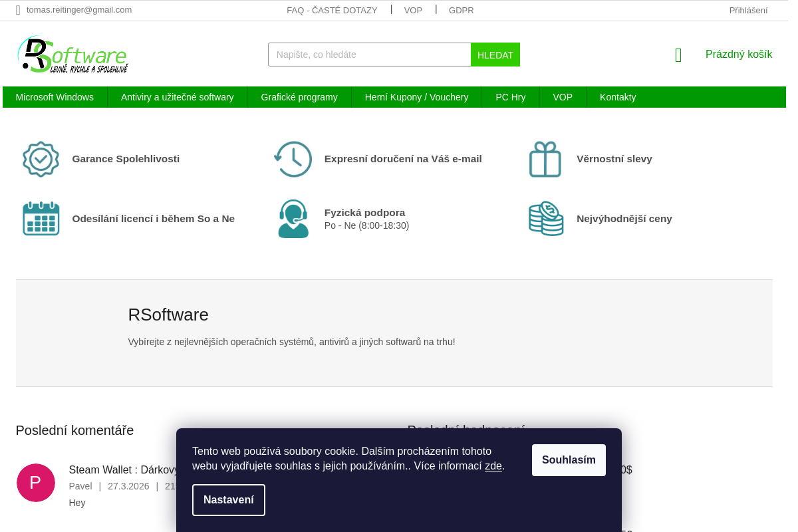Viewport: 798px width, 532px height.
Task: Open Antiviry a užitečné softwary category
Action: point(177,97)
